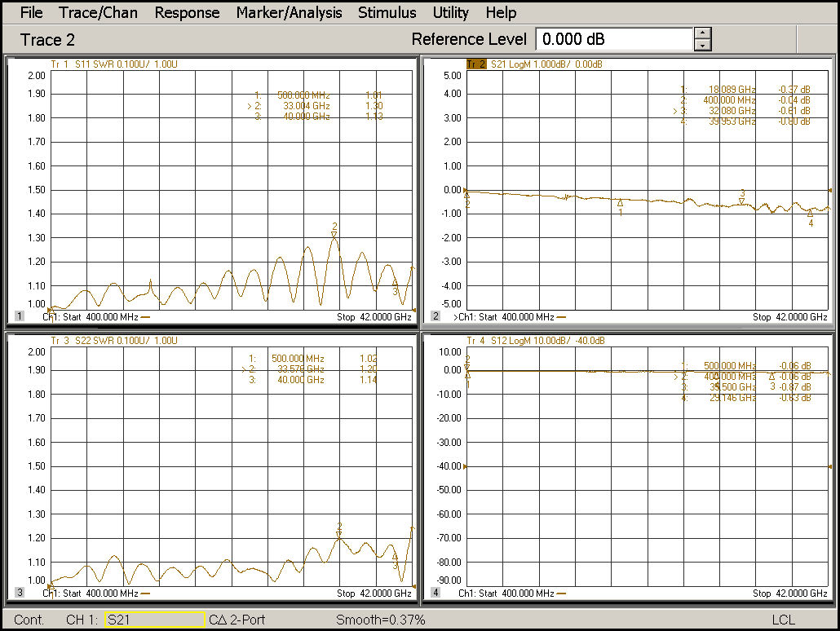Select window 2 badge in the S21 LogM panel

[x=435, y=314]
